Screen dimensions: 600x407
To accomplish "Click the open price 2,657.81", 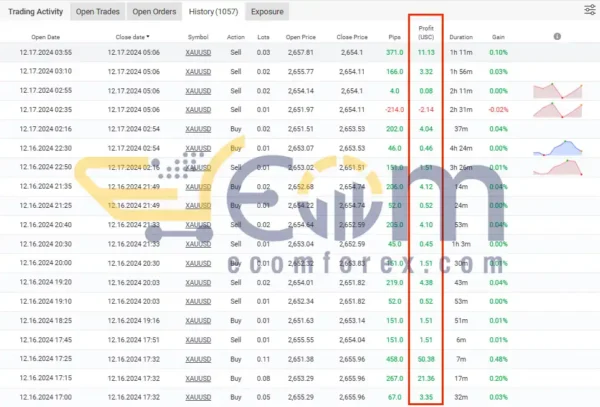I will coord(301,52).
